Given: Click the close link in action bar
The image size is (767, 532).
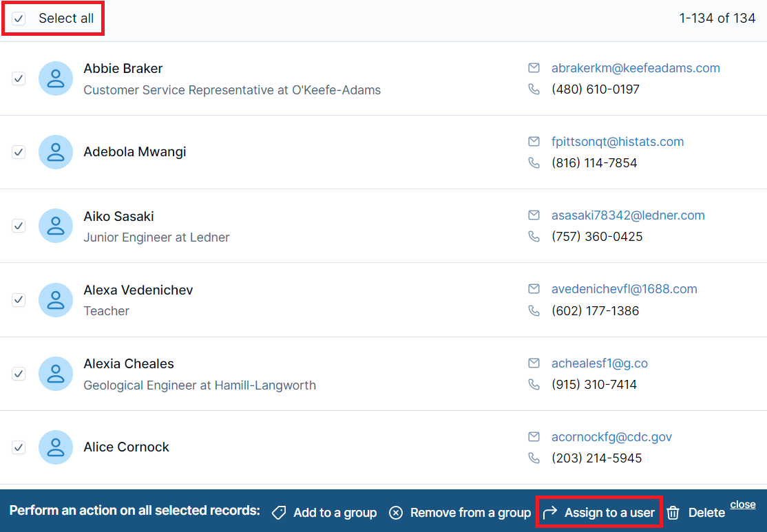Looking at the screenshot, I should (x=743, y=504).
